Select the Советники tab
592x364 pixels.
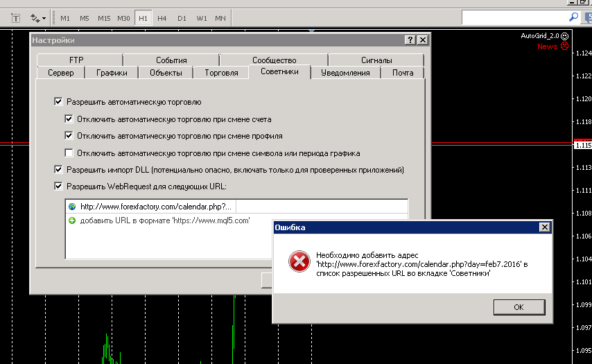279,71
